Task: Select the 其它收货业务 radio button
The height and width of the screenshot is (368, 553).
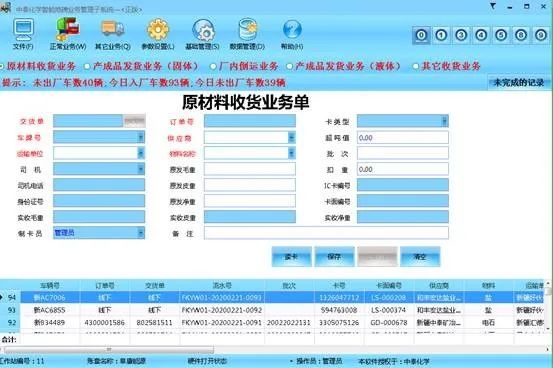Action: (x=416, y=66)
